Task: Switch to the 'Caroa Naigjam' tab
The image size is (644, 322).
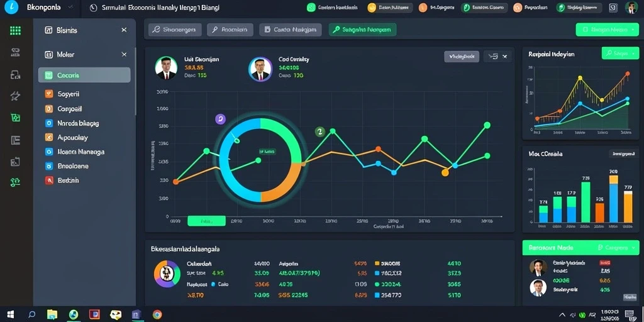Action: point(291,30)
